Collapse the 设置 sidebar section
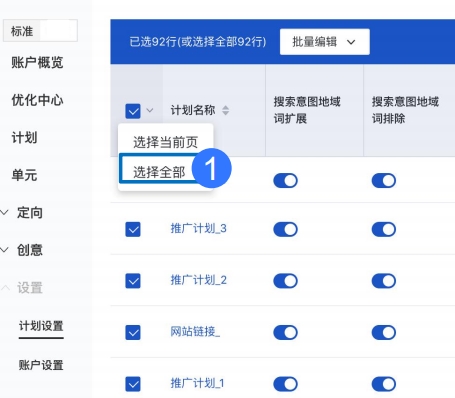 click(5, 287)
